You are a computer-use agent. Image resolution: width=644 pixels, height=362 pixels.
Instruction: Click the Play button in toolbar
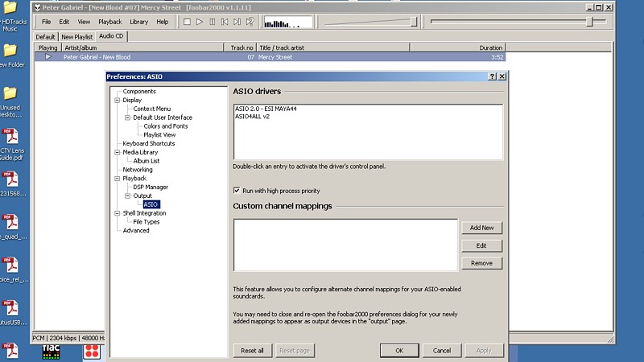pos(200,22)
